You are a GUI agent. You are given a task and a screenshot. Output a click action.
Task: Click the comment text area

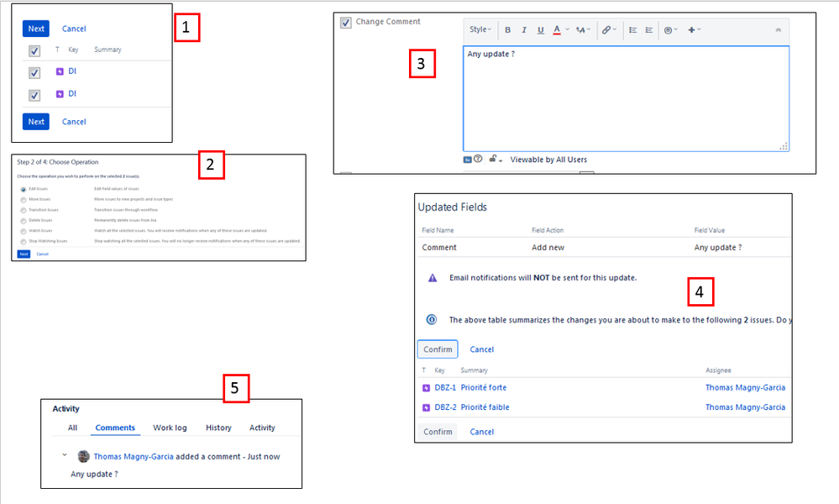[x=626, y=98]
